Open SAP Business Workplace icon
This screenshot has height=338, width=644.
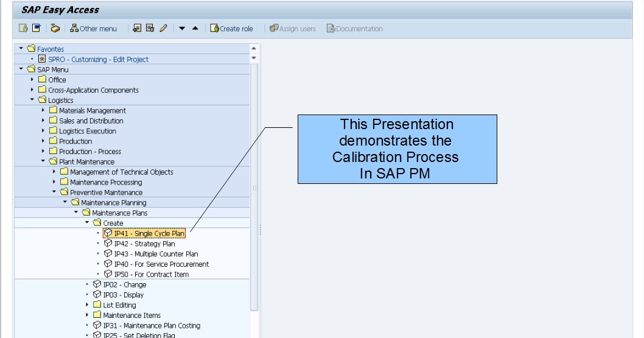click(x=55, y=29)
